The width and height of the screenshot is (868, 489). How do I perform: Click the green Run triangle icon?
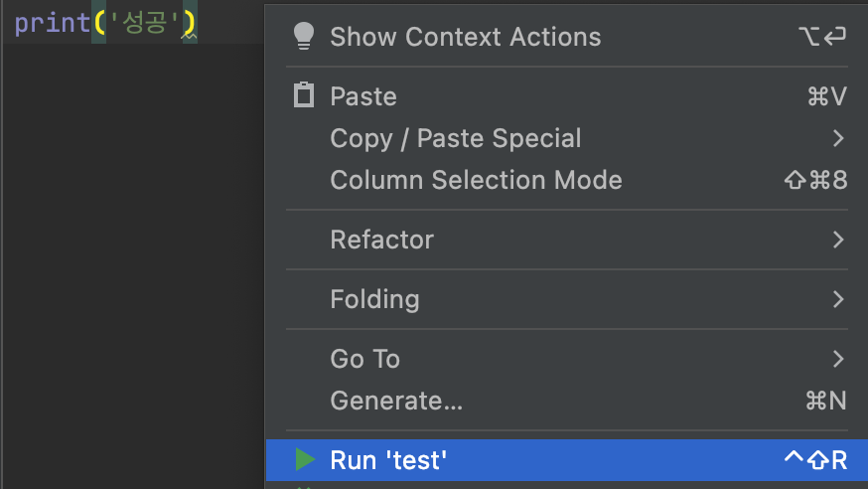pyautogui.click(x=305, y=459)
